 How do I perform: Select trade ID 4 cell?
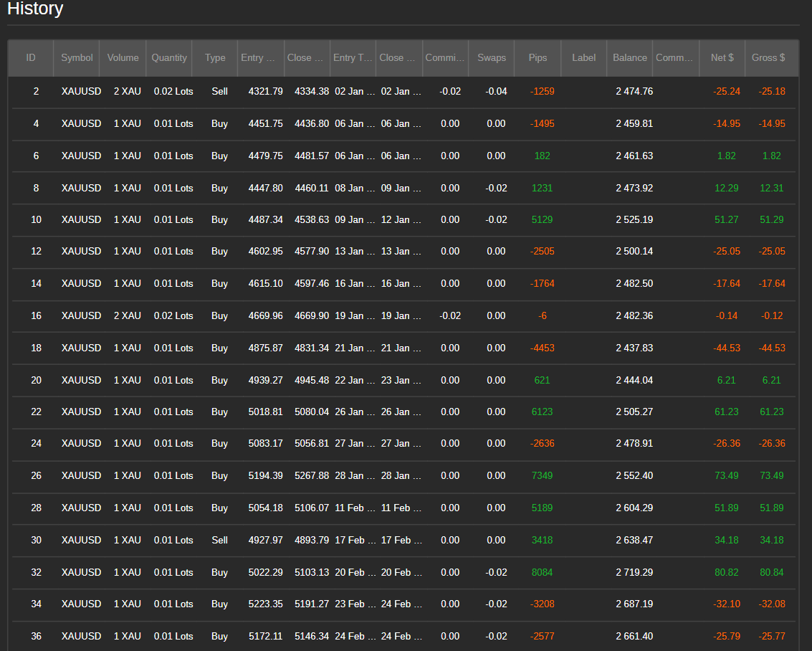(36, 124)
